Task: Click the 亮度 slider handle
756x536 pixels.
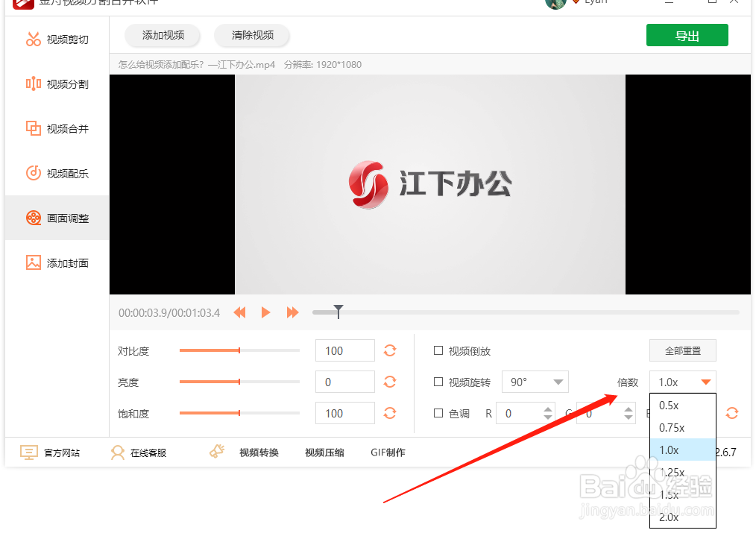Action: point(239,382)
